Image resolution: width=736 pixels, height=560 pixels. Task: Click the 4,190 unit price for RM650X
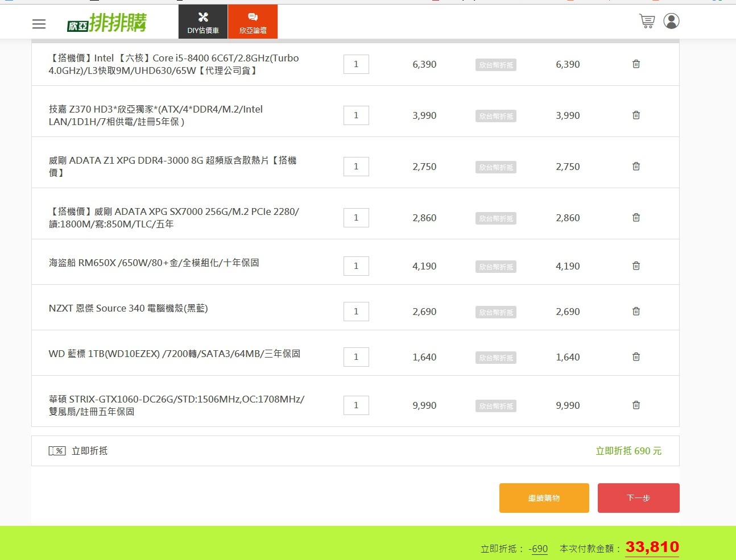[424, 266]
